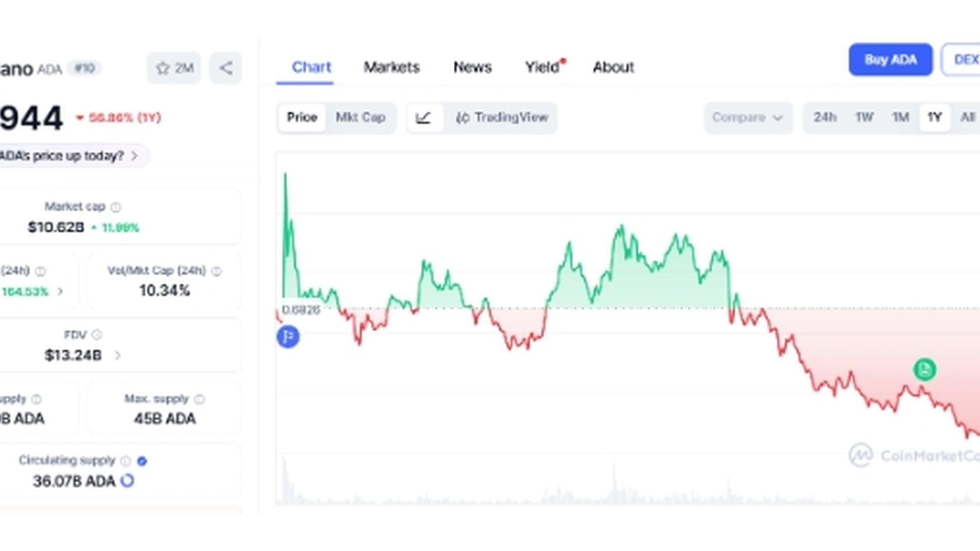Expand the Vol/Mkt Cap (24h) info tooltip
Viewport: 980px width, 551px height.
point(218,270)
